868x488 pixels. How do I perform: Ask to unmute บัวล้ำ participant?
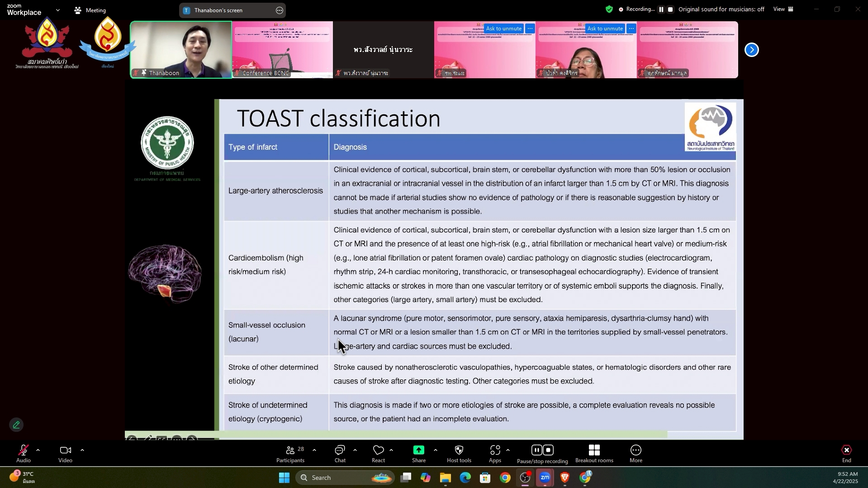pos(605,28)
